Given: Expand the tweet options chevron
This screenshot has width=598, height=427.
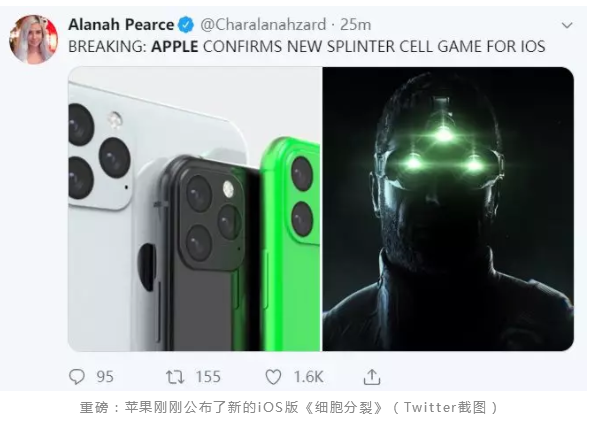Looking at the screenshot, I should (x=567, y=25).
